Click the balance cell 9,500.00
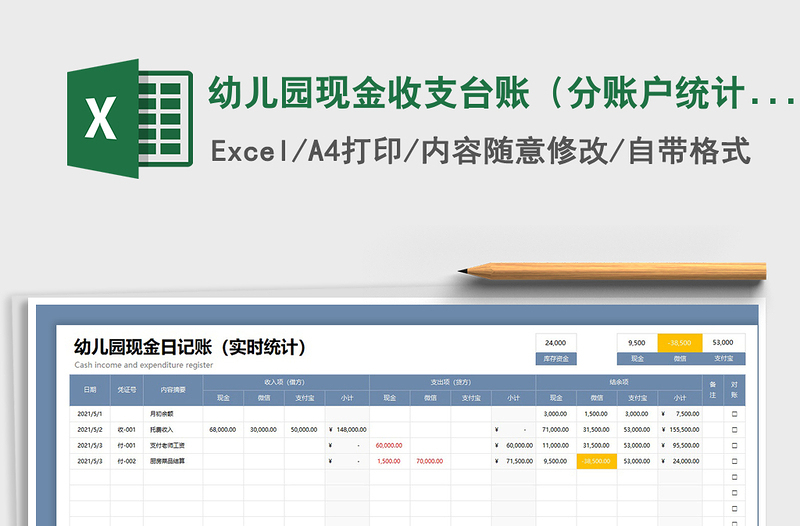800x526 pixels. click(556, 461)
